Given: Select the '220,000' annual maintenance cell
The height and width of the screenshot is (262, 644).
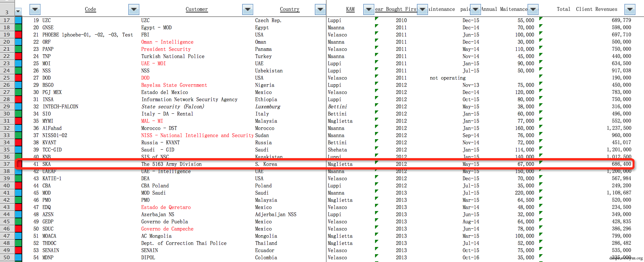Looking at the screenshot, I should pyautogui.click(x=525, y=193).
